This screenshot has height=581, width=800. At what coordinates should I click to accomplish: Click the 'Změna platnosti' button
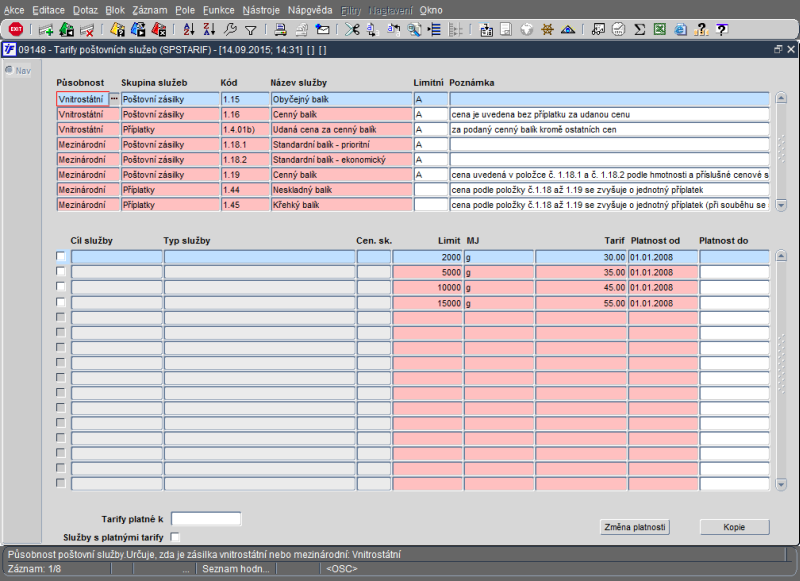pos(635,527)
